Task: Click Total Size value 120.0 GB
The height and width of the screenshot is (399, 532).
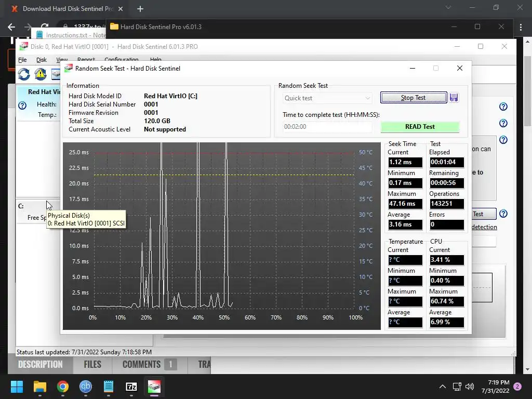Action: 157,121
